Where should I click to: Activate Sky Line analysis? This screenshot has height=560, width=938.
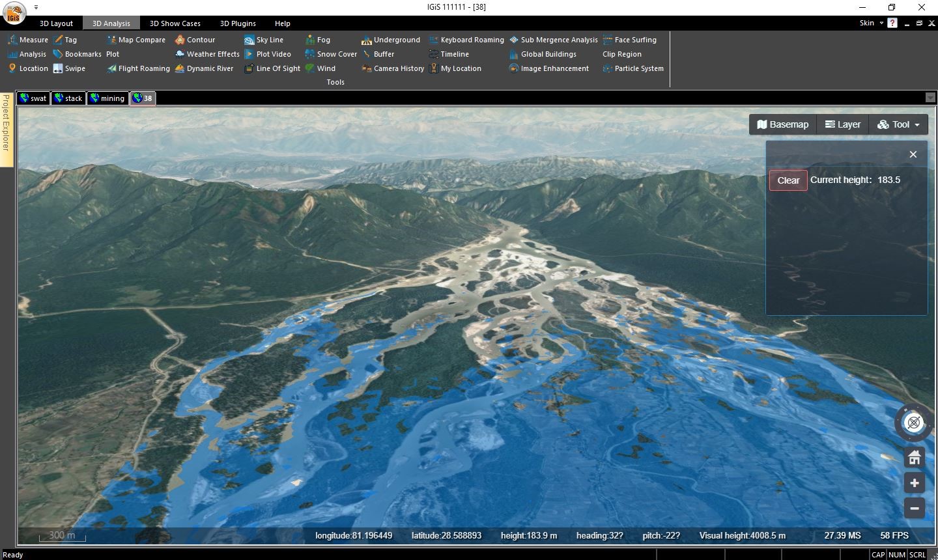264,40
